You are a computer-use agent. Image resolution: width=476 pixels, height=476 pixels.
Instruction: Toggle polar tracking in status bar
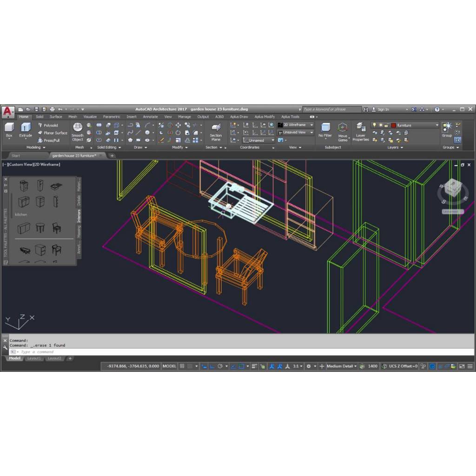pyautogui.click(x=220, y=366)
